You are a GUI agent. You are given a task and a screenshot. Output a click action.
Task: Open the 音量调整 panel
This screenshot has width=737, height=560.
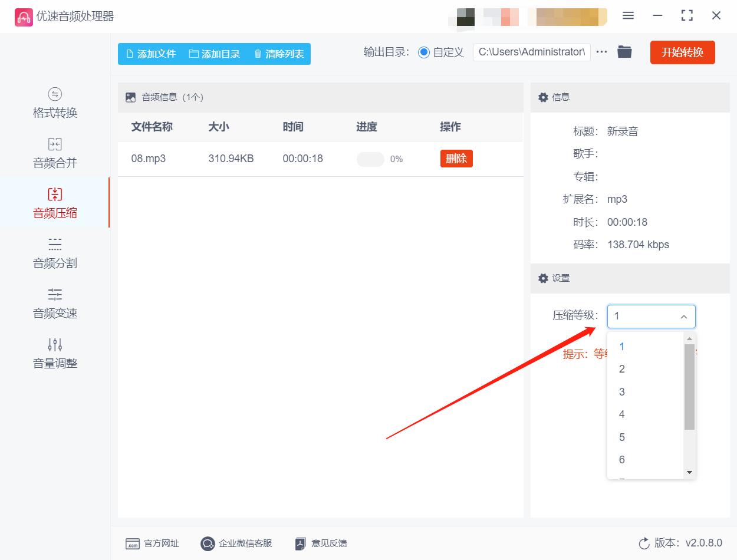pyautogui.click(x=54, y=354)
